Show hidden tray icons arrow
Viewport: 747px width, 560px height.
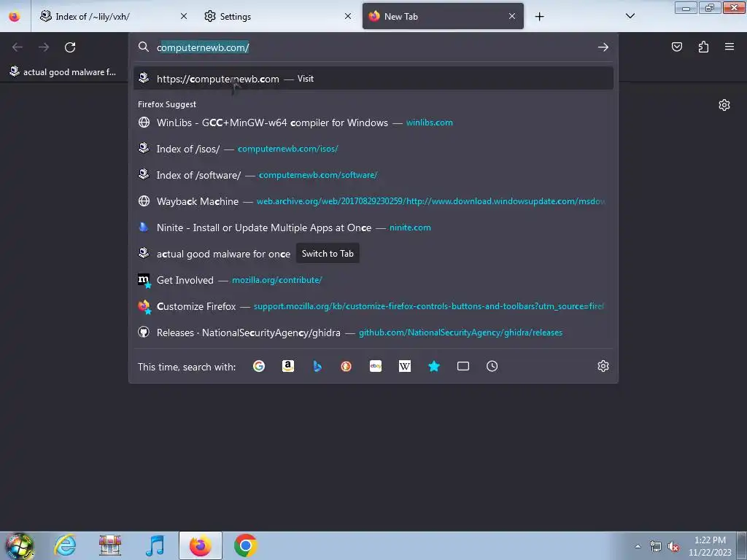[x=638, y=546]
